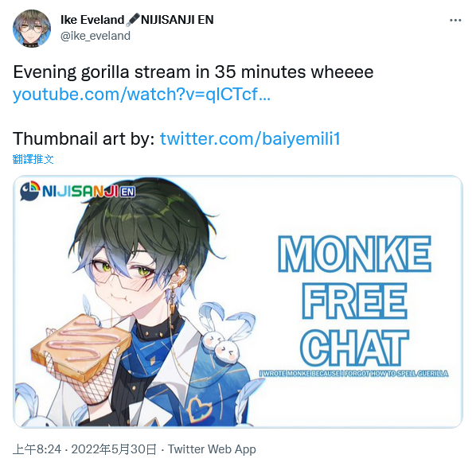Screen dimensions: 476x470
Task: Click the gold heart emblem on jacket
Action: point(199,410)
